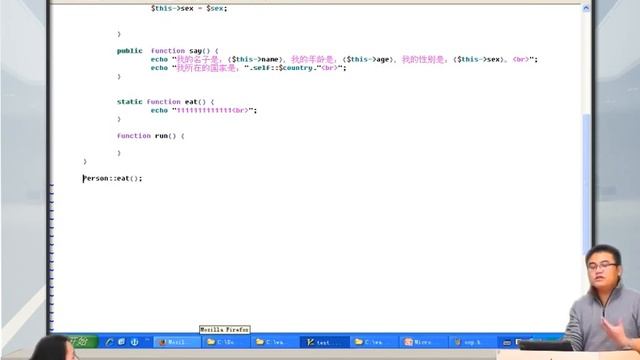
Task: Click the echo line with self::$country
Action: (249, 68)
